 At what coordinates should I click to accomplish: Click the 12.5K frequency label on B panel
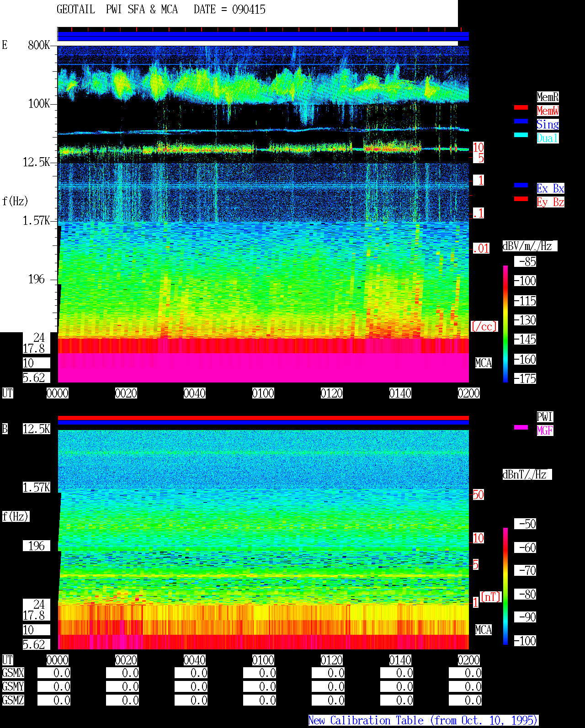coord(37,429)
